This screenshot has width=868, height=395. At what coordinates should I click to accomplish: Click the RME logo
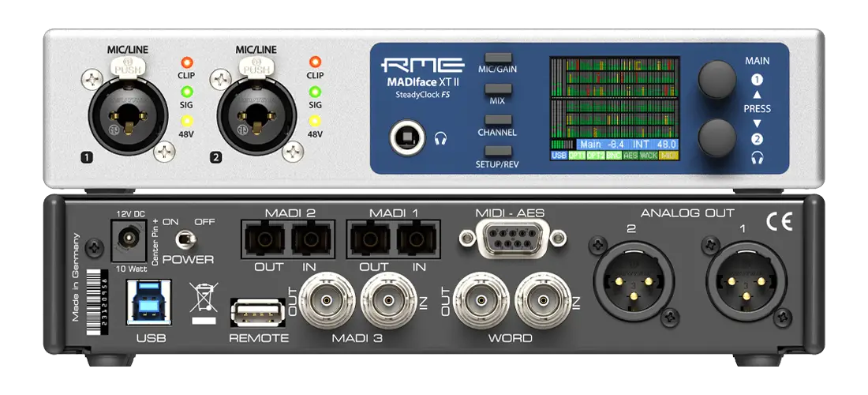coord(422,66)
